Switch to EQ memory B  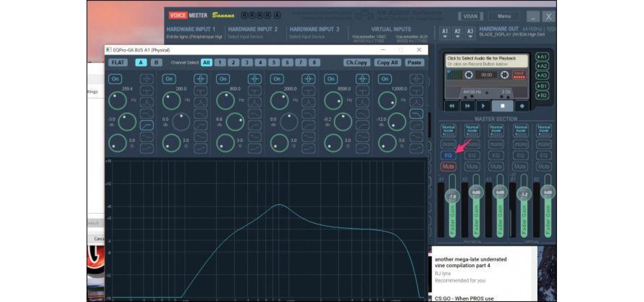click(156, 62)
